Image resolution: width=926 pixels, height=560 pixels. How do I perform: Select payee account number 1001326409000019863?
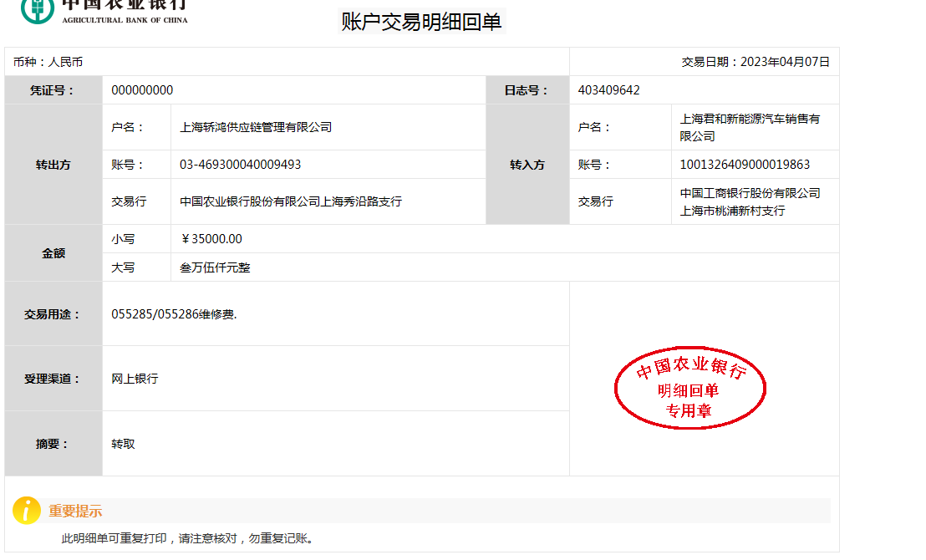pos(745,165)
